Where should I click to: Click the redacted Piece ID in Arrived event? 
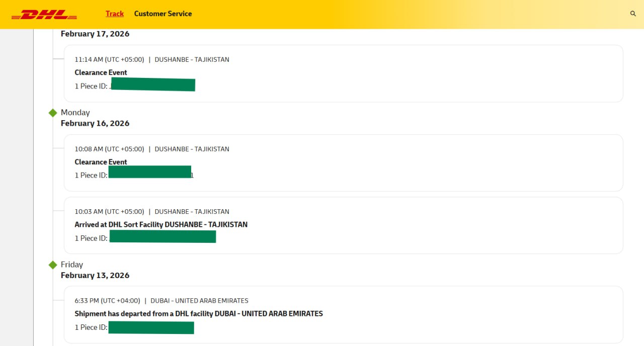coord(163,236)
